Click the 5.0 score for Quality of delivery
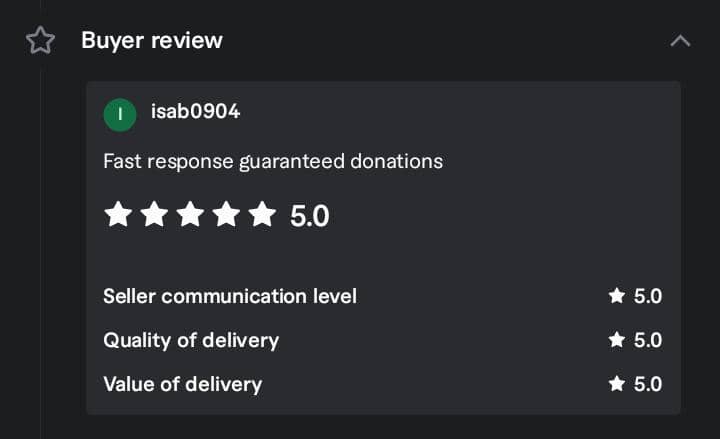 point(648,340)
